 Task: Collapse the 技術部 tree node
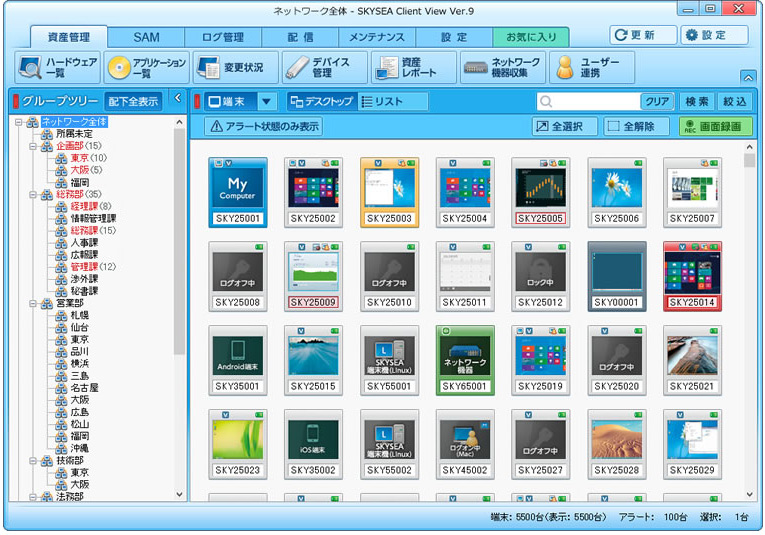(x=33, y=460)
